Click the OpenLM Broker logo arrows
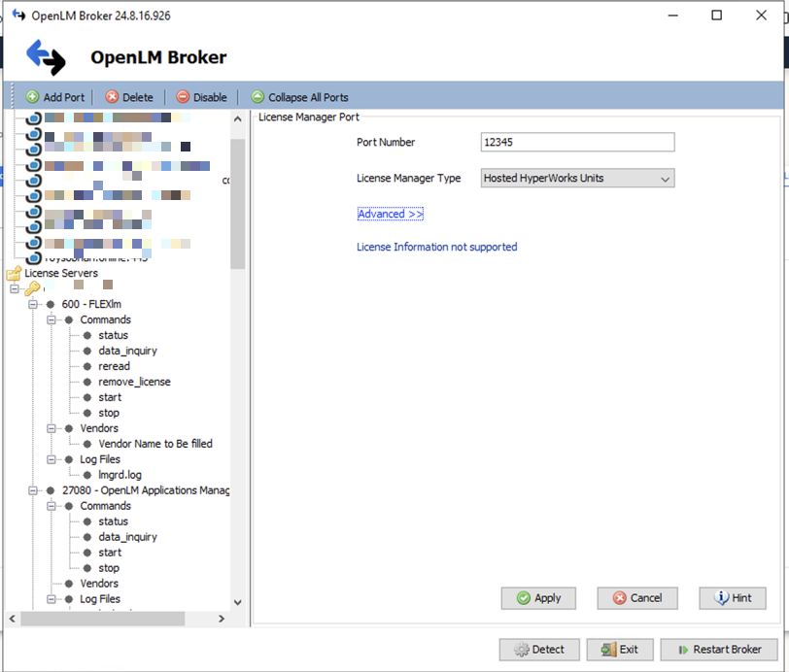The image size is (789, 672). tap(46, 57)
